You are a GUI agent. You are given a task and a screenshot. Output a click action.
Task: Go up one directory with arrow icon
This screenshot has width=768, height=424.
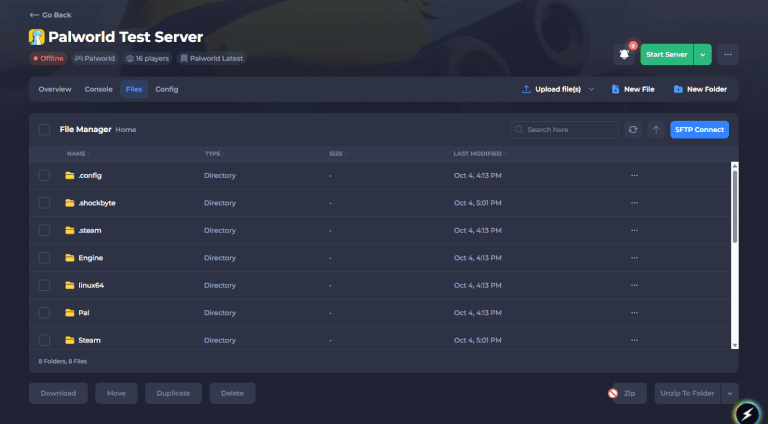(x=656, y=130)
